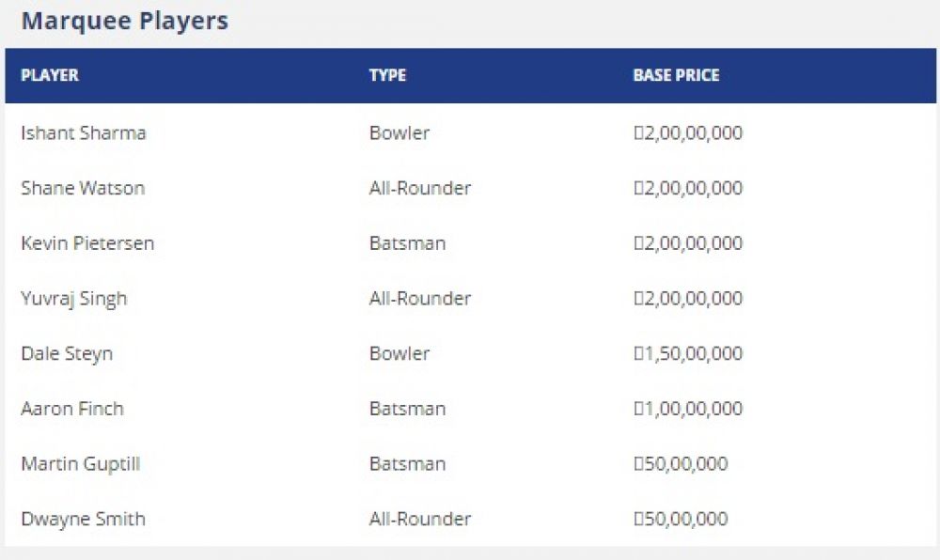The height and width of the screenshot is (560, 940).
Task: Click the Marquee Players heading
Action: (x=125, y=21)
